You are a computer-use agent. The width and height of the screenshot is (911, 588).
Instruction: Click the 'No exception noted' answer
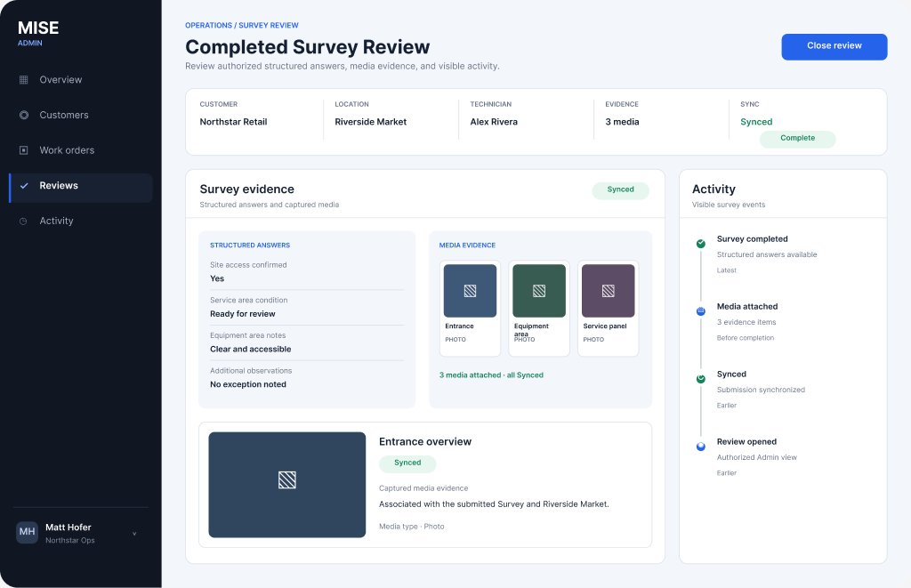click(x=248, y=384)
